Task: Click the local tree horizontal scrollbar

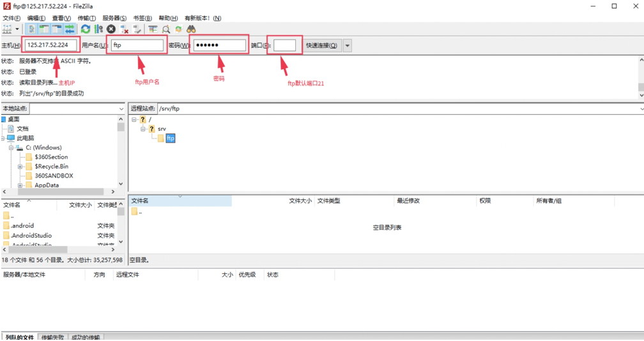Action: (59, 192)
